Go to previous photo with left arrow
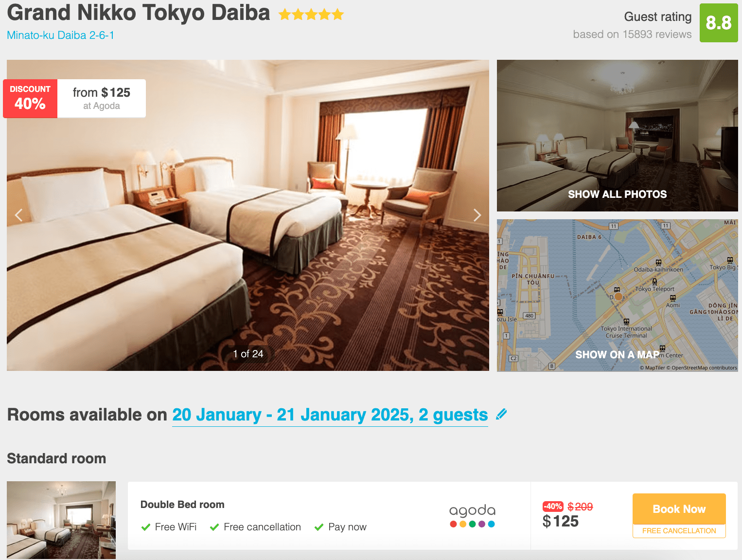742x560 pixels. coord(18,215)
